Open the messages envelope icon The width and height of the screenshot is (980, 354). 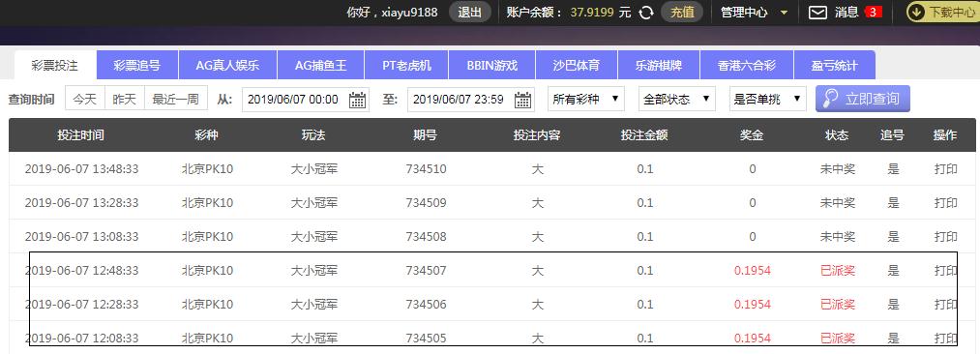tap(817, 13)
